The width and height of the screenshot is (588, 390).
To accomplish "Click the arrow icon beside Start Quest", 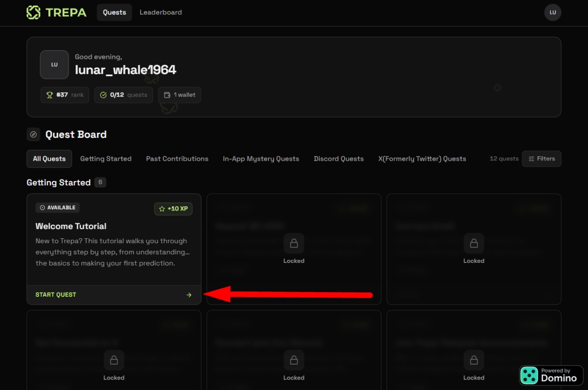I will (189, 295).
